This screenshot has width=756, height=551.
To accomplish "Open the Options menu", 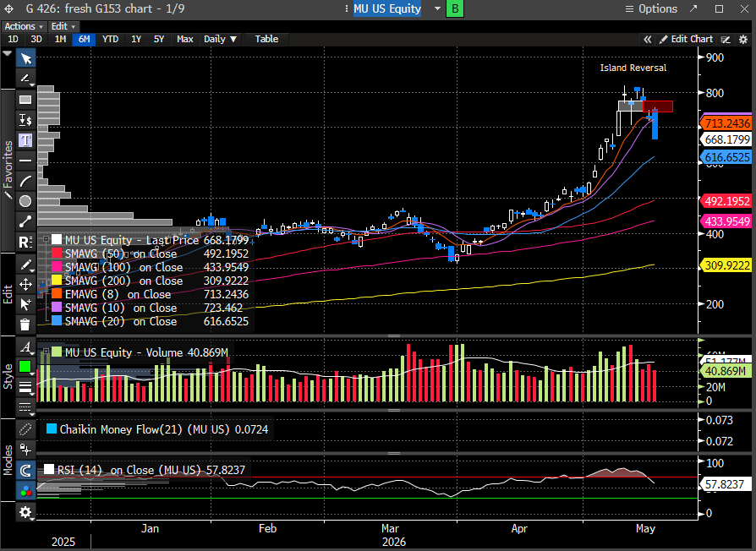I will (651, 8).
